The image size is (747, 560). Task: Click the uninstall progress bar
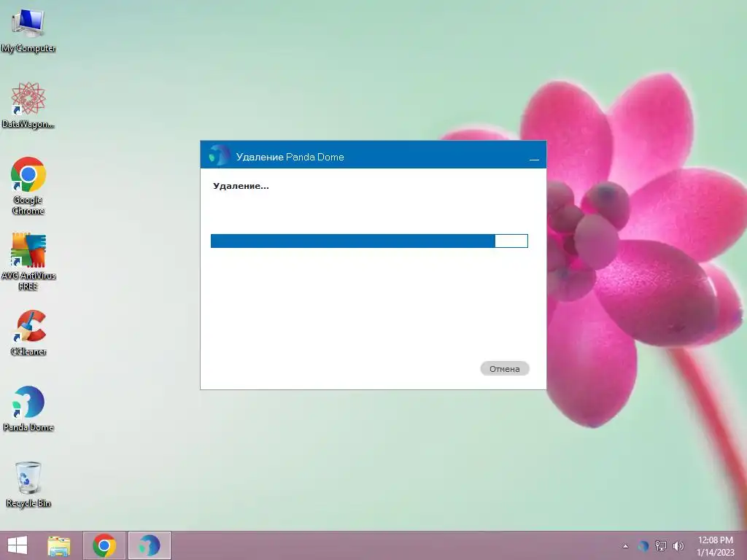pyautogui.click(x=369, y=241)
